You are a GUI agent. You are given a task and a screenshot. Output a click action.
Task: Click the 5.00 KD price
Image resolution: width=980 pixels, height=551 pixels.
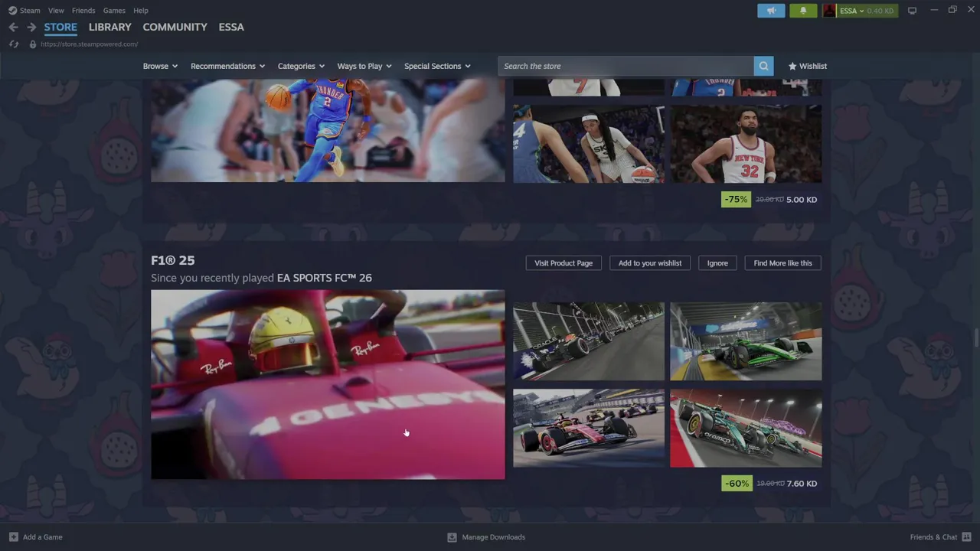pyautogui.click(x=802, y=200)
